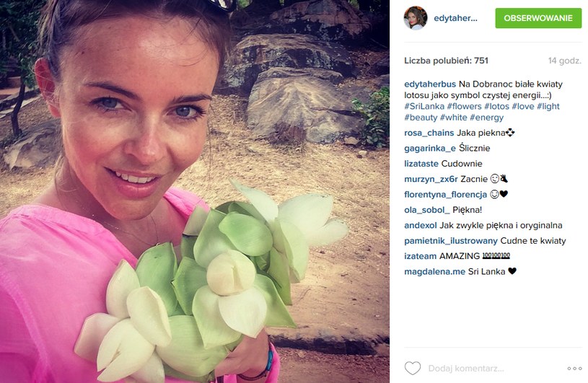This screenshot has width=588, height=383.
Task: View likes via Liczba polubień: 751
Action: (x=447, y=61)
